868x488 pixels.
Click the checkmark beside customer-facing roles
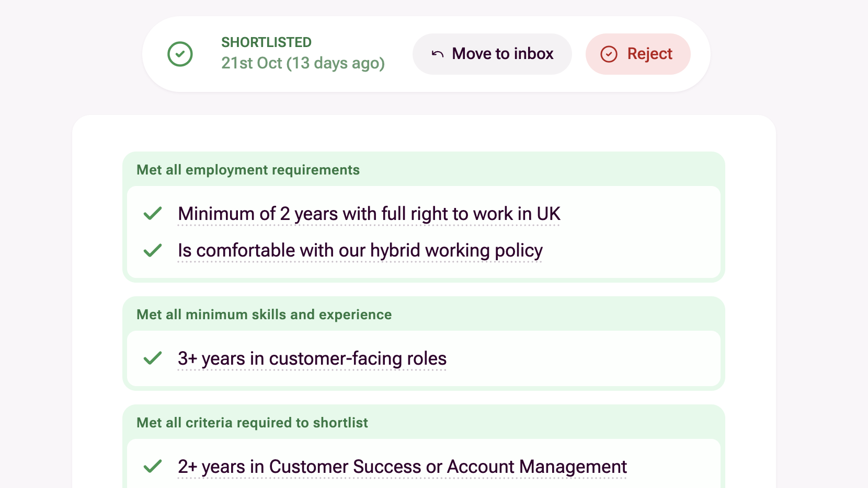pyautogui.click(x=153, y=358)
